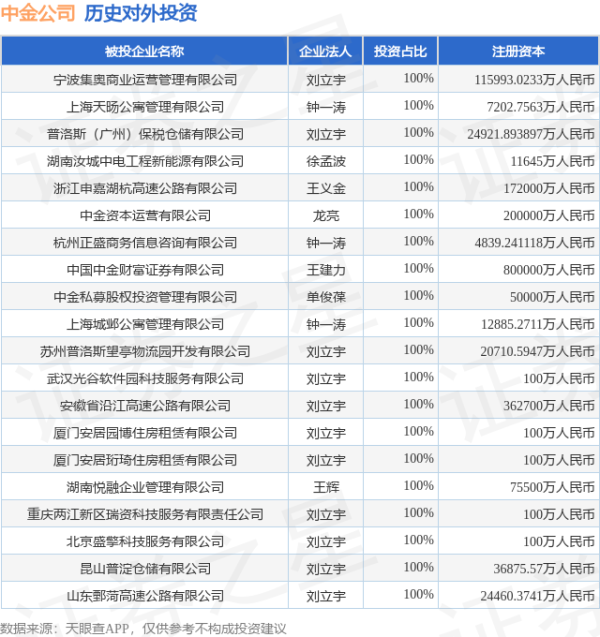Click legal person 龙亮
The width and height of the screenshot is (600, 637).
[326, 216]
